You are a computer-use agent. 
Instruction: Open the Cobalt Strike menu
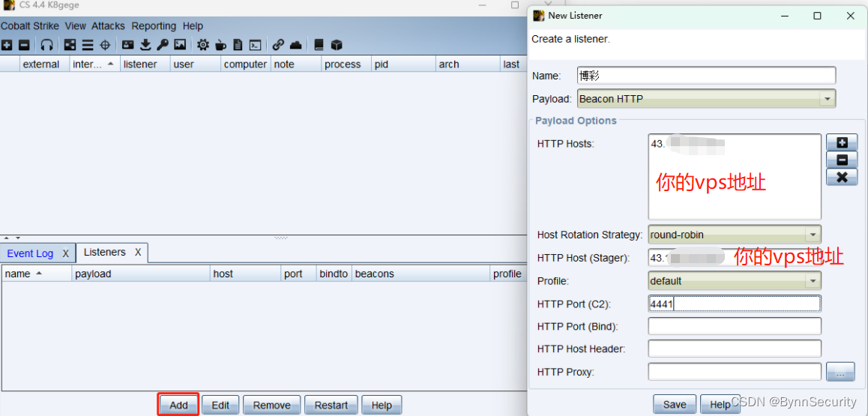click(30, 26)
